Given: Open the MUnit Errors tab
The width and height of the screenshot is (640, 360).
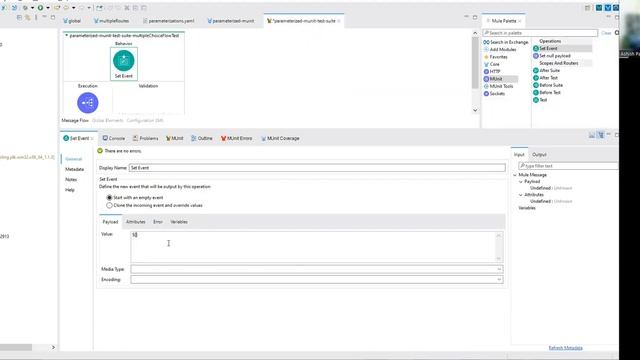Looking at the screenshot, I should [237, 138].
